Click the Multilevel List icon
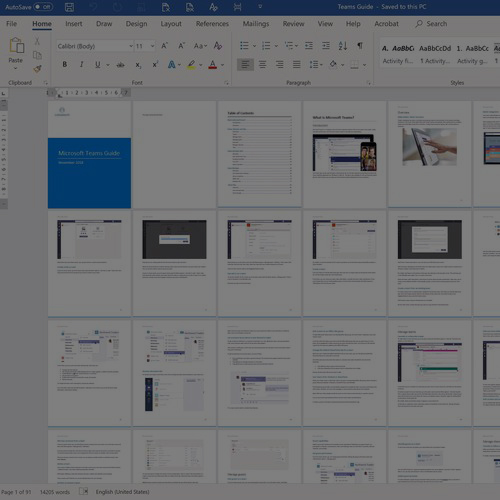 click(x=289, y=46)
